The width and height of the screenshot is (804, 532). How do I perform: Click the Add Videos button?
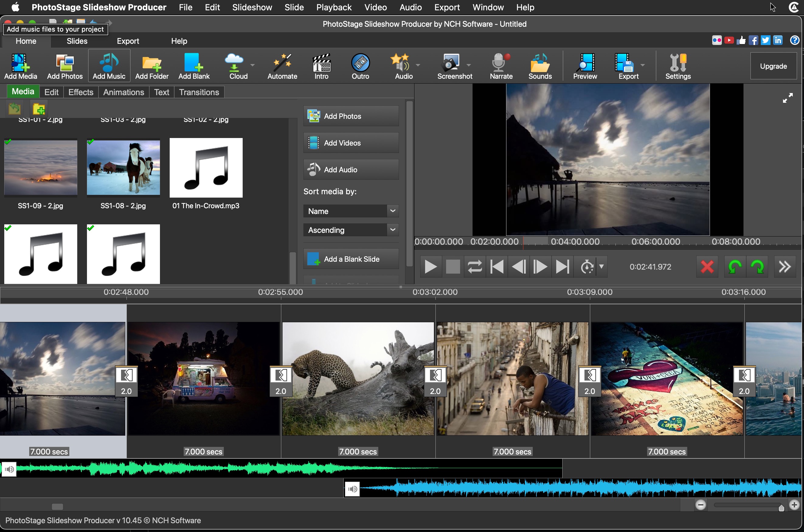point(351,143)
